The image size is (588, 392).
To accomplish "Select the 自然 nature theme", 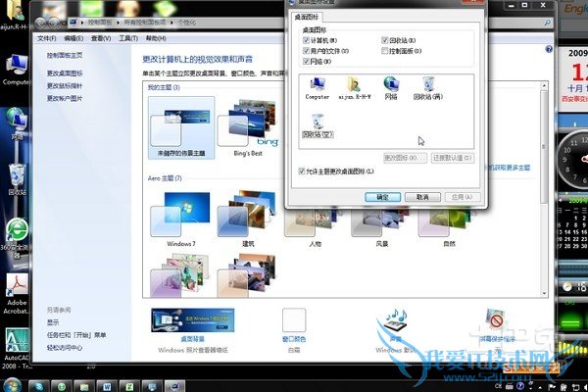I will point(449,227).
